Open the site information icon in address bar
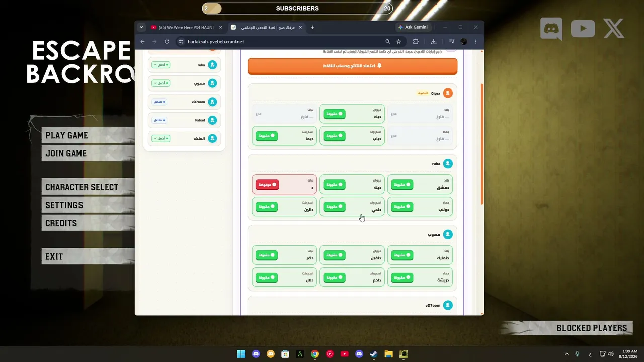 tap(181, 42)
